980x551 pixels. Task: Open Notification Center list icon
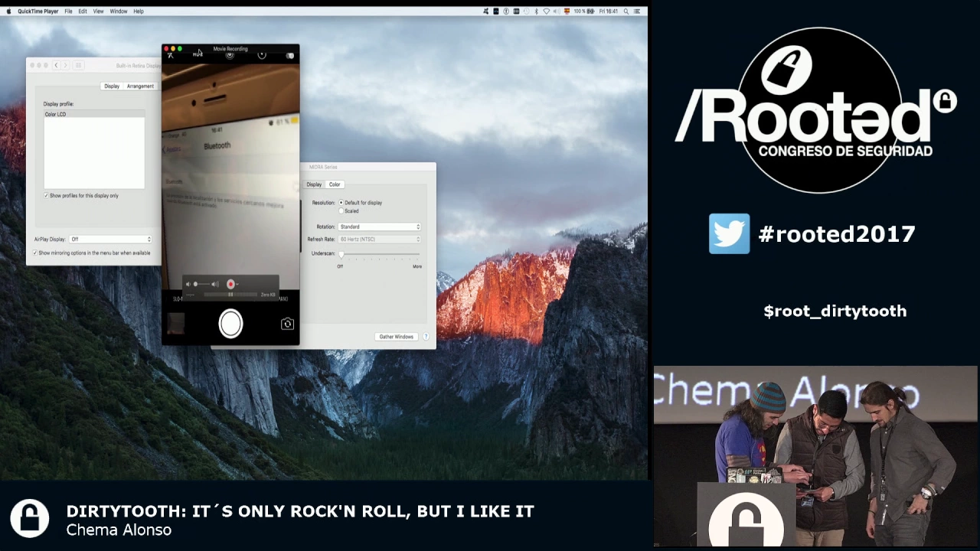coord(637,11)
